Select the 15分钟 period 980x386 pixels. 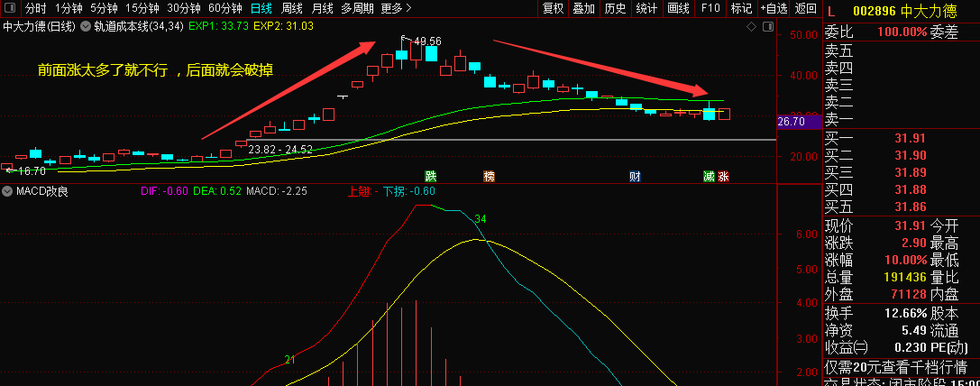pyautogui.click(x=142, y=9)
